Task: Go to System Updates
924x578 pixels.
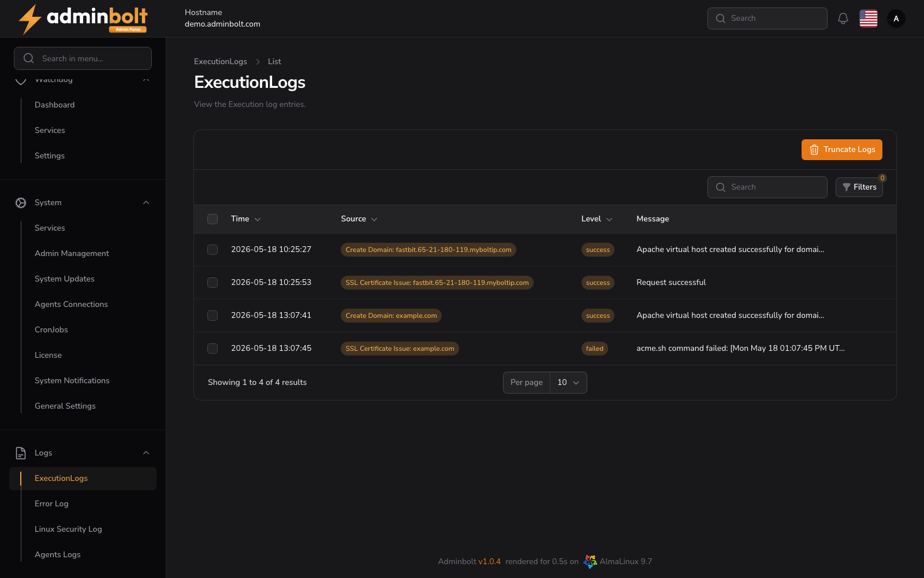Action: pos(65,279)
